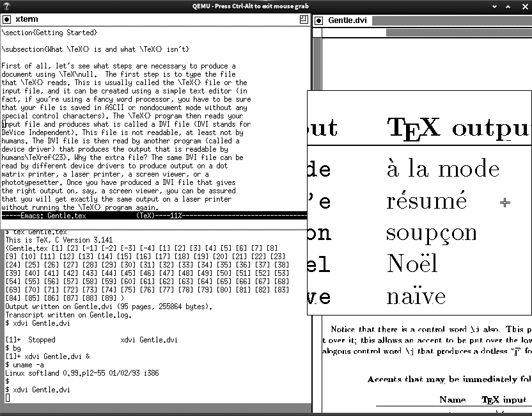
Task: Click the "[1]+ xdvi Gentle.dvi &" line
Action: (47, 356)
